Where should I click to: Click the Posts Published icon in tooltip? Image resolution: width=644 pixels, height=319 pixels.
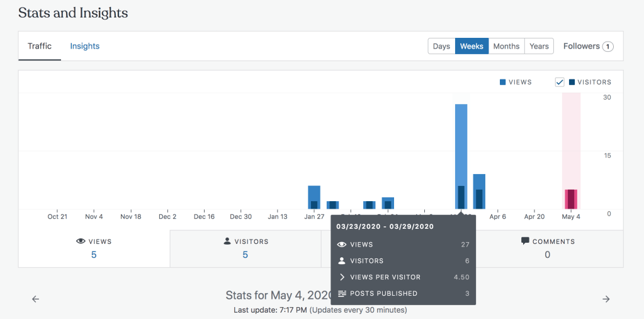342,294
